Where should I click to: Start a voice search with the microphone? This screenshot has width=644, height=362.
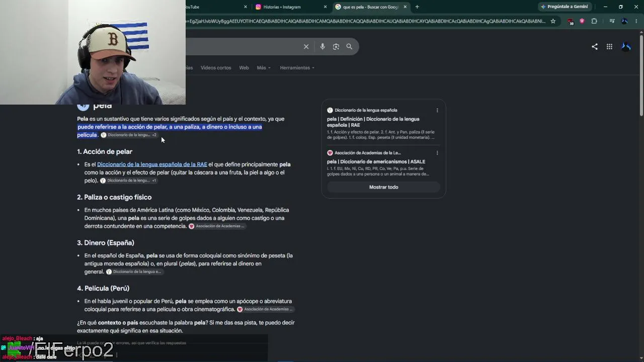click(323, 47)
